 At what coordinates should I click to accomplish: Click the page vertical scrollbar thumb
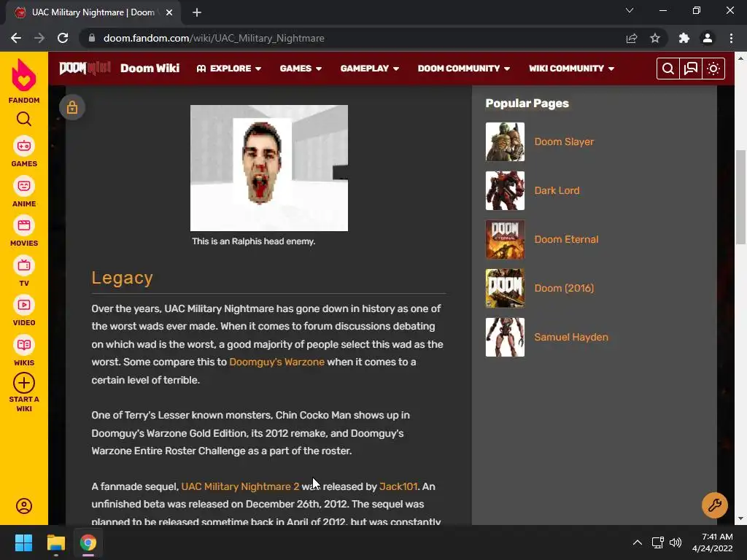point(740,197)
